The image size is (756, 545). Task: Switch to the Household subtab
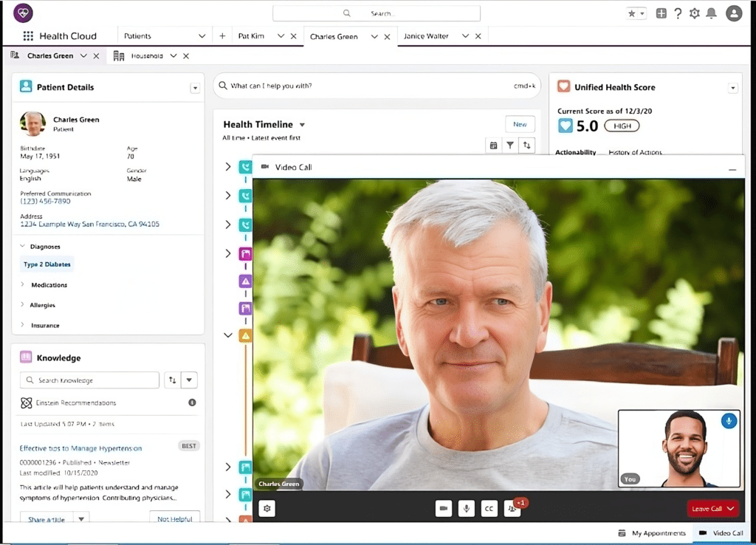click(146, 56)
